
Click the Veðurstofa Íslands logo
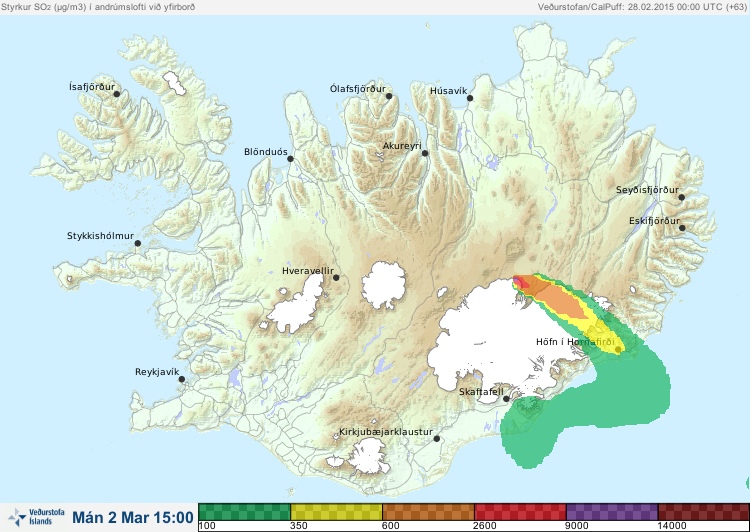[36, 517]
